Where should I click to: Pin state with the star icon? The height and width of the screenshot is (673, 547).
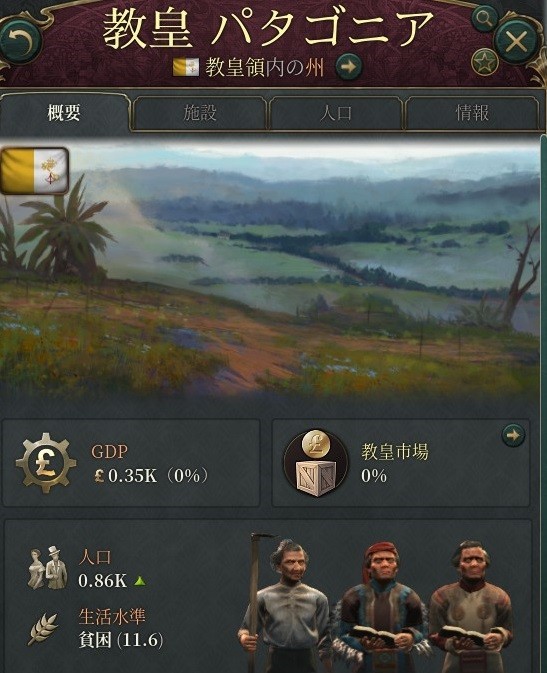pos(484,63)
